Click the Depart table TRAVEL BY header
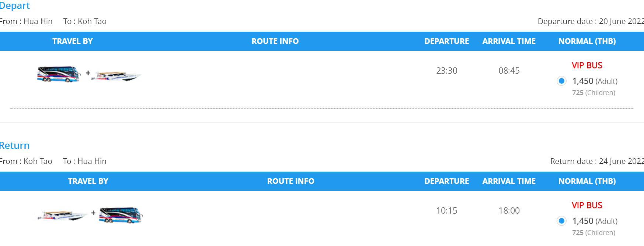This screenshot has height=246, width=644. click(x=73, y=41)
